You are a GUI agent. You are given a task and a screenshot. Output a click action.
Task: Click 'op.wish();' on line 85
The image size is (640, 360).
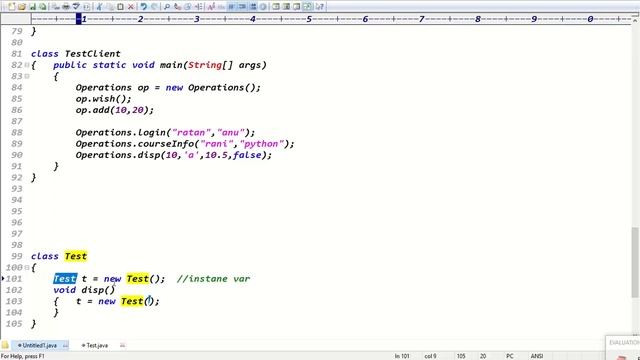[103, 99]
